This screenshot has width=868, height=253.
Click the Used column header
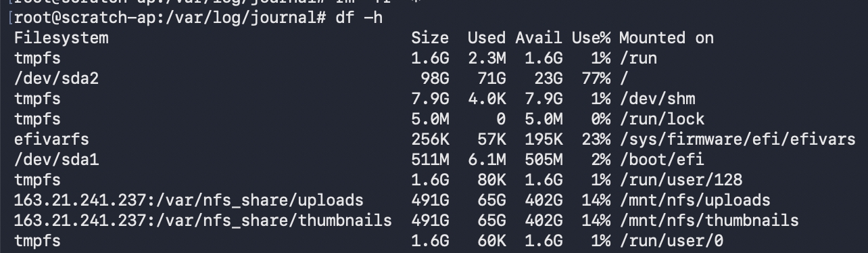pyautogui.click(x=486, y=38)
